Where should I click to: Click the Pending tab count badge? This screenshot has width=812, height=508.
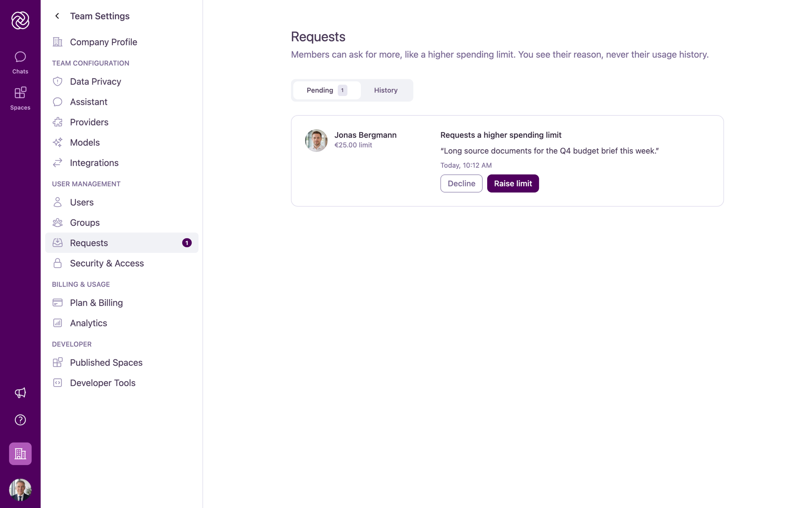342,90
